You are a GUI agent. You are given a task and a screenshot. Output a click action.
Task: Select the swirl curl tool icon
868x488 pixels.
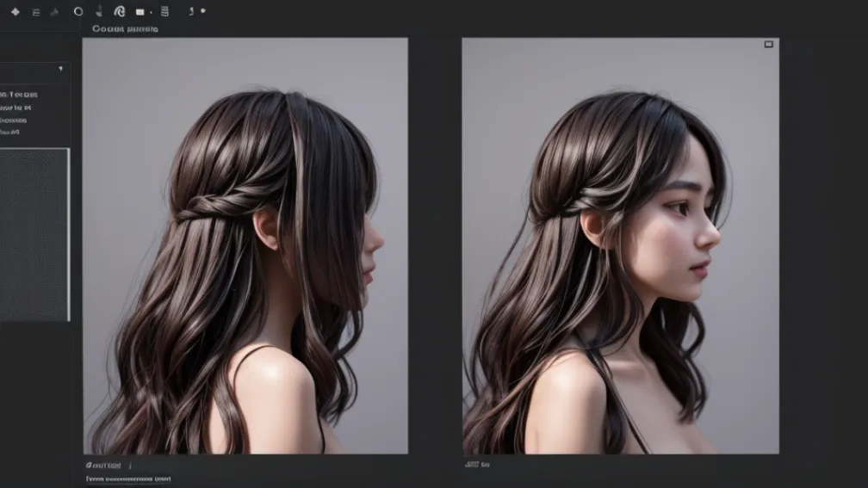click(x=119, y=11)
